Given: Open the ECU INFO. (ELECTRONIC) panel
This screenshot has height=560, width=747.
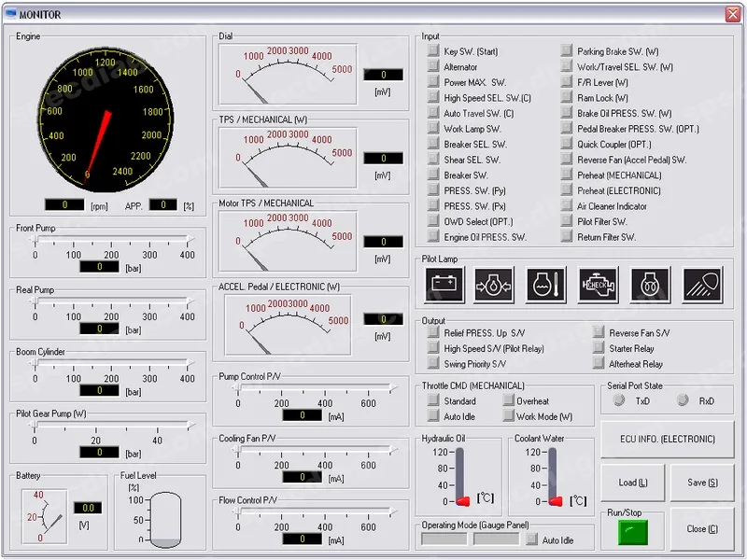Looking at the screenshot, I should 667,438.
